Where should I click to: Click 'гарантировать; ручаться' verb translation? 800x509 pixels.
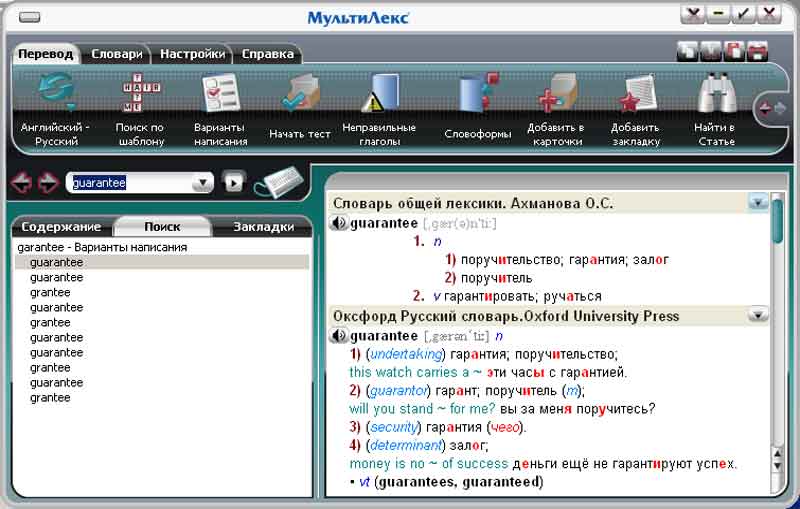[x=522, y=296]
